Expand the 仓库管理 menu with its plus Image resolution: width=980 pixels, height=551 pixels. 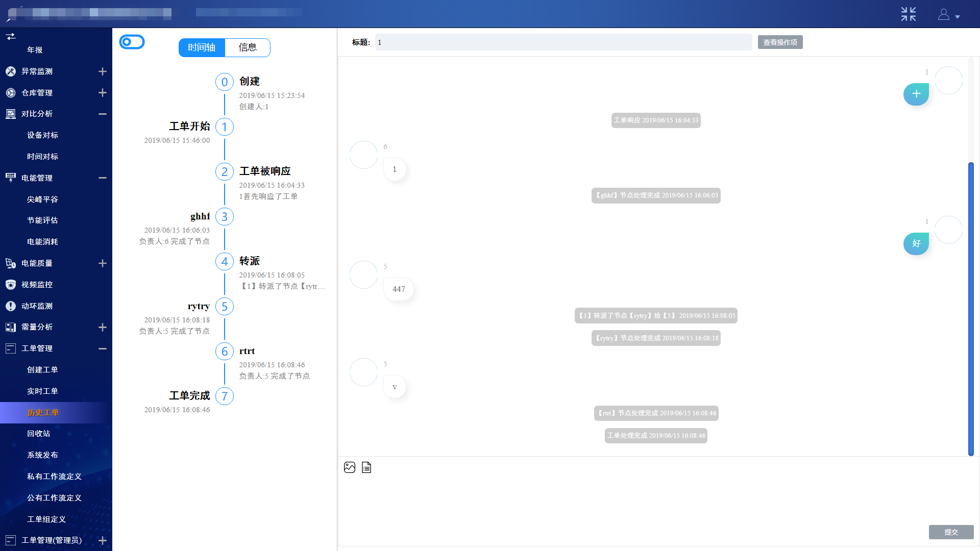tap(103, 93)
